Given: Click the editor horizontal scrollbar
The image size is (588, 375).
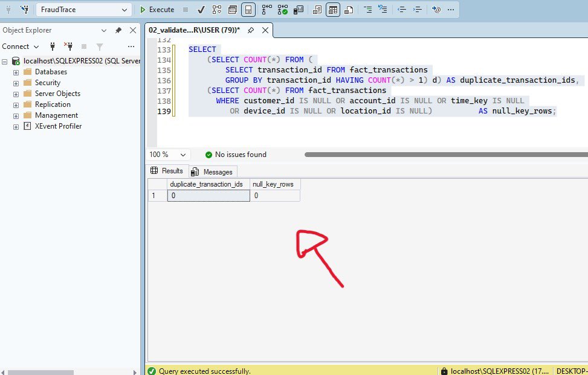Looking at the screenshot, I should click(x=446, y=155).
